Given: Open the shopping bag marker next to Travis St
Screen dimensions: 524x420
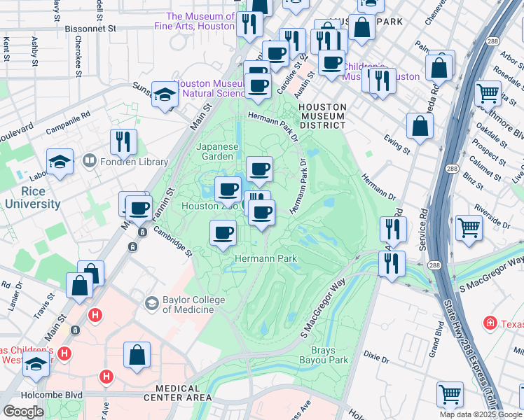Looking at the screenshot, I should click(79, 286).
